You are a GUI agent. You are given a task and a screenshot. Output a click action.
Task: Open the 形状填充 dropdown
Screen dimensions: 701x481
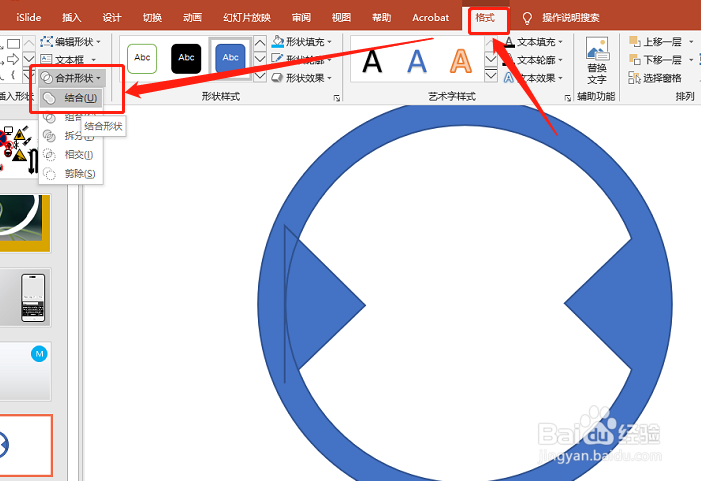[302, 42]
